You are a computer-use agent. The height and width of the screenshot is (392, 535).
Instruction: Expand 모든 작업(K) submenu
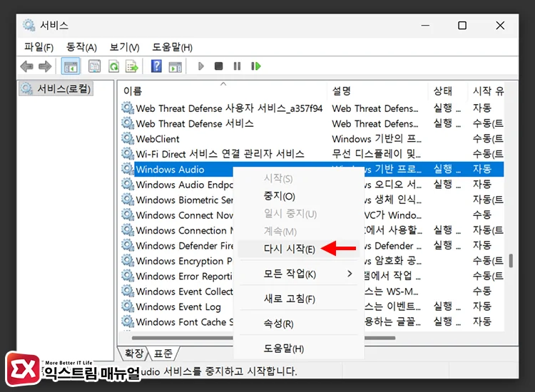click(x=299, y=274)
